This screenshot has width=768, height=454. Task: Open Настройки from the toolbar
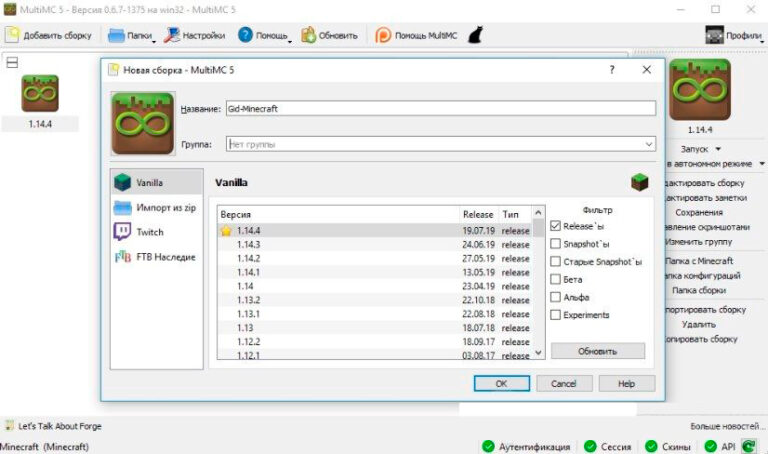pyautogui.click(x=195, y=35)
